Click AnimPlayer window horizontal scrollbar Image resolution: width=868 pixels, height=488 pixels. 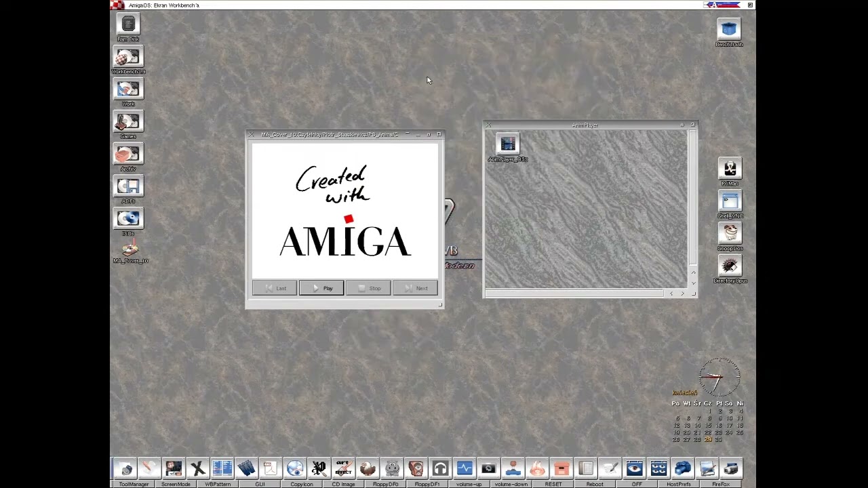point(574,293)
